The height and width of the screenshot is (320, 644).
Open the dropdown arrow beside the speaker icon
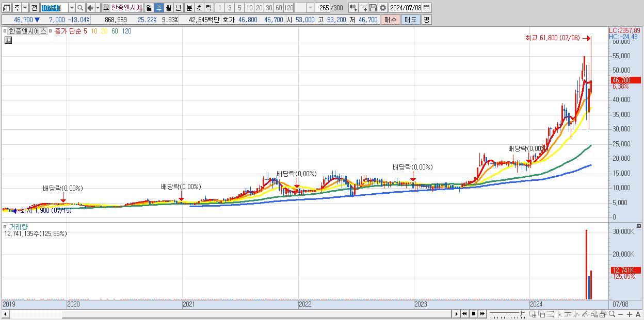98,8
